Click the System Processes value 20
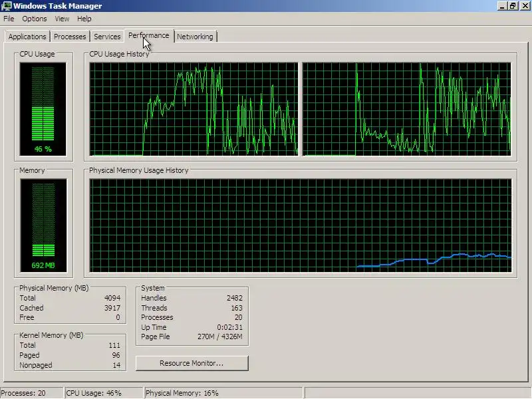Screen dimensions: 532x399 pos(239,317)
